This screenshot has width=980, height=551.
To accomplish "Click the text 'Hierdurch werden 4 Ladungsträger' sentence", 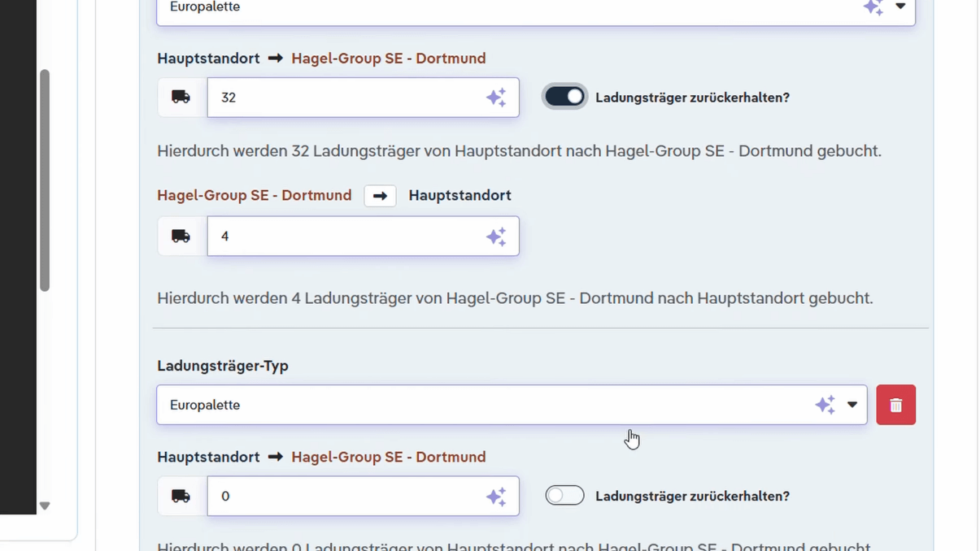I will coord(515,298).
